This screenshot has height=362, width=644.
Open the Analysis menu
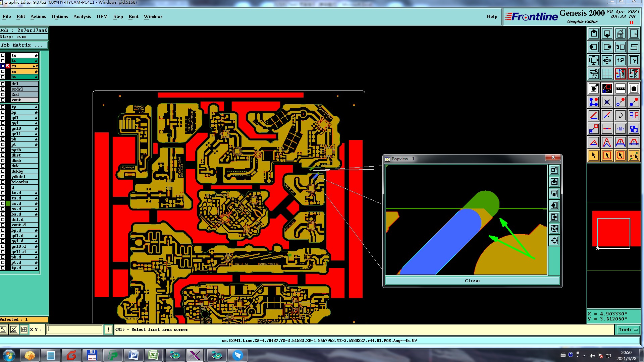(82, 16)
